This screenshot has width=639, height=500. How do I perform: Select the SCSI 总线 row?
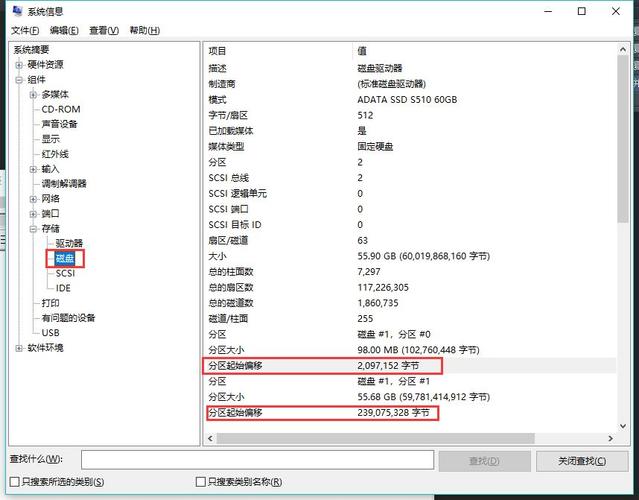click(410, 178)
